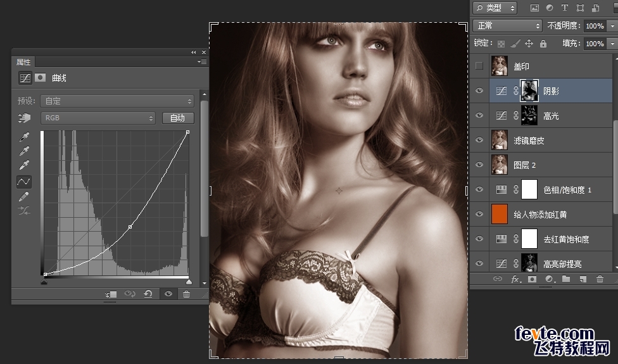This screenshot has height=364, width=618.
Task: Click the 自动 auto button
Action: [x=177, y=118]
